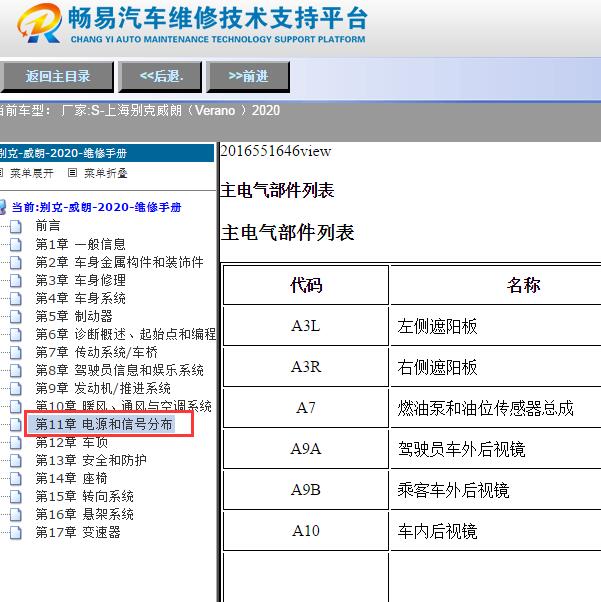The image size is (601, 602).
Task: Click the page icon beside 第8章
Action: [16, 370]
